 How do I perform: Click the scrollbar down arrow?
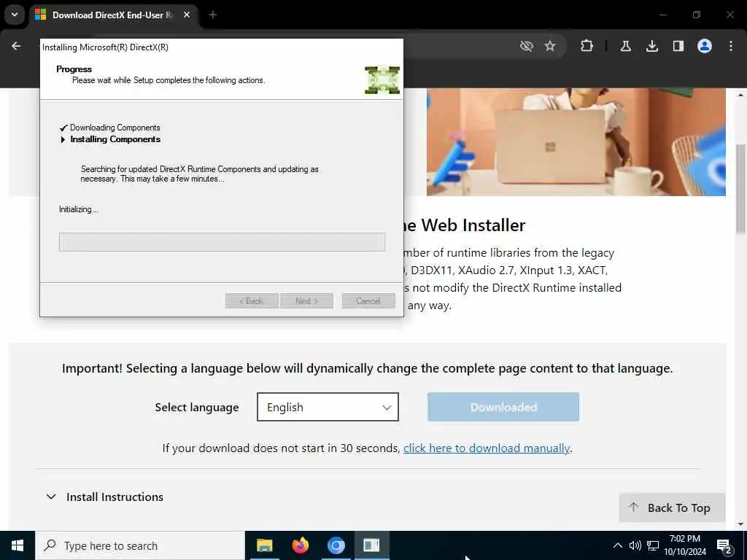coord(740,524)
